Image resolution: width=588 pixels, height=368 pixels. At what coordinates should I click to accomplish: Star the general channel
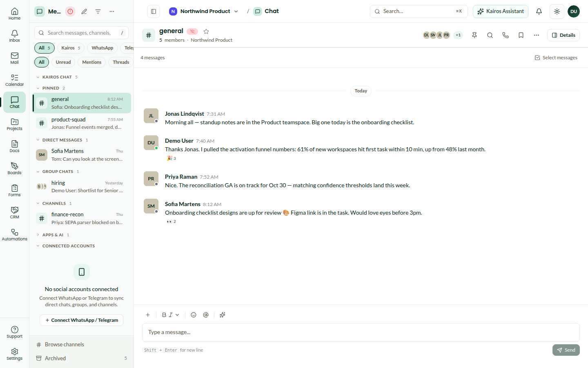coord(206,31)
